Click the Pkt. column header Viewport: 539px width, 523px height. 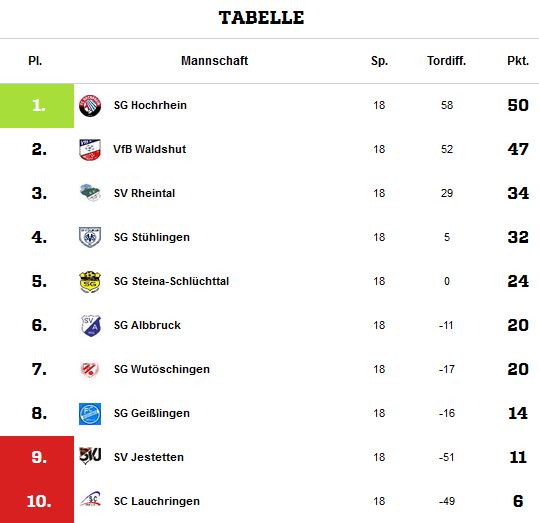[x=518, y=61]
